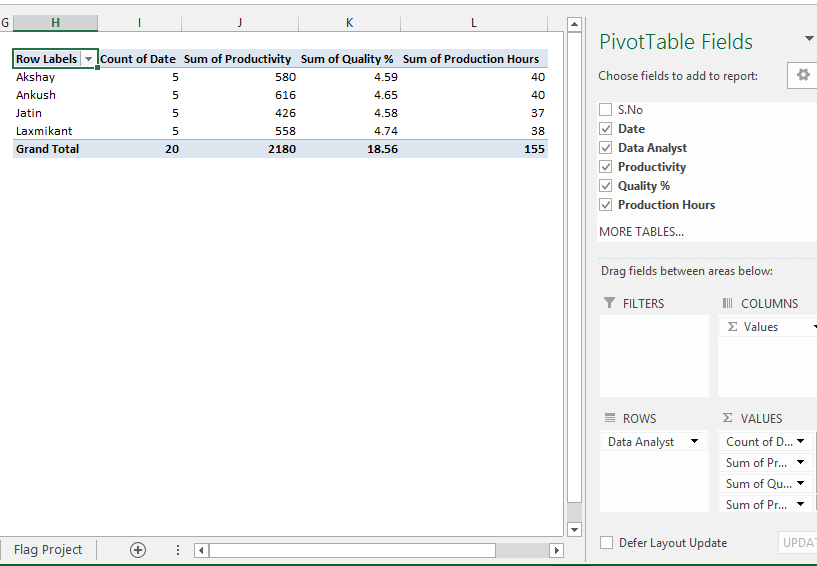Open Data Analyst dropdown in ROWS area
817x566 pixels.
tap(694, 441)
